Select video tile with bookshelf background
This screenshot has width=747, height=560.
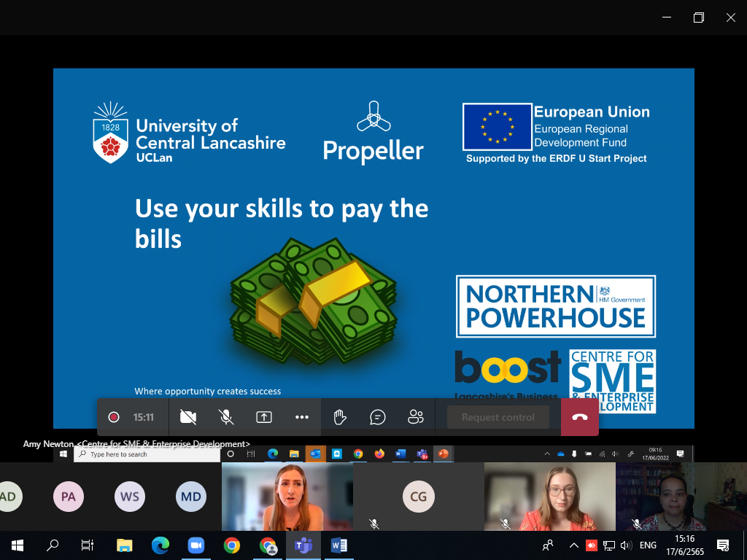pyautogui.click(x=681, y=497)
